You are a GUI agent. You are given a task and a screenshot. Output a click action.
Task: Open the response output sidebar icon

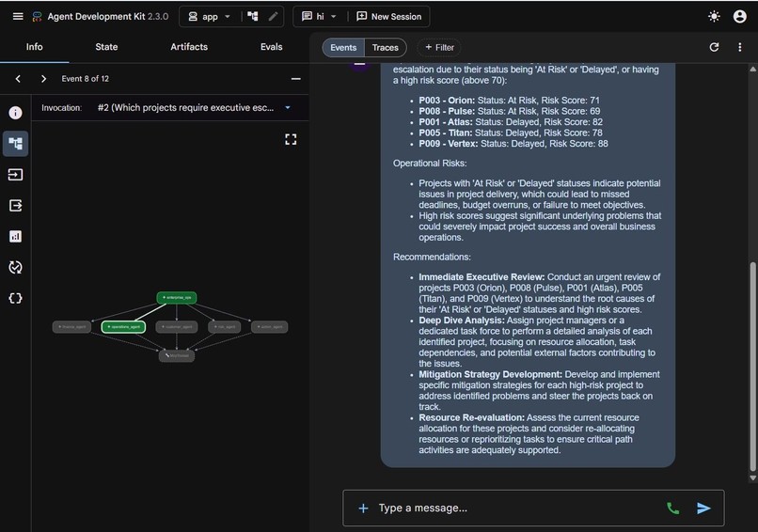pyautogui.click(x=15, y=205)
